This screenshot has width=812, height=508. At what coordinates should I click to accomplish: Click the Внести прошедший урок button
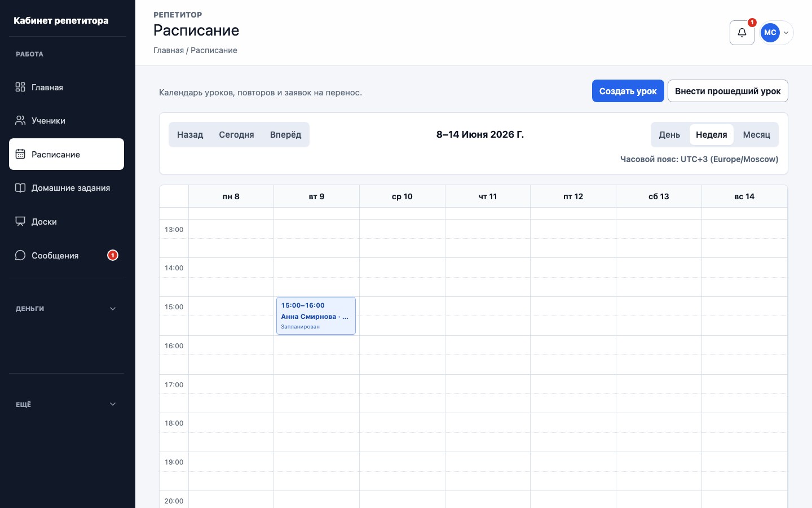tap(727, 91)
